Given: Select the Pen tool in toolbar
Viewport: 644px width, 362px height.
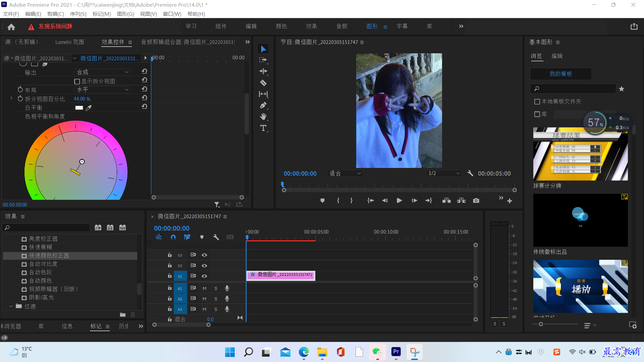Looking at the screenshot, I should 263,106.
